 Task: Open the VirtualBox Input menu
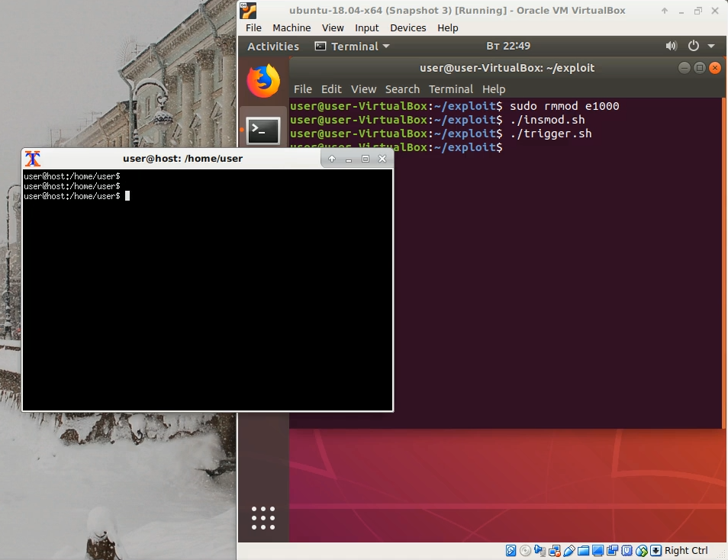click(x=367, y=28)
